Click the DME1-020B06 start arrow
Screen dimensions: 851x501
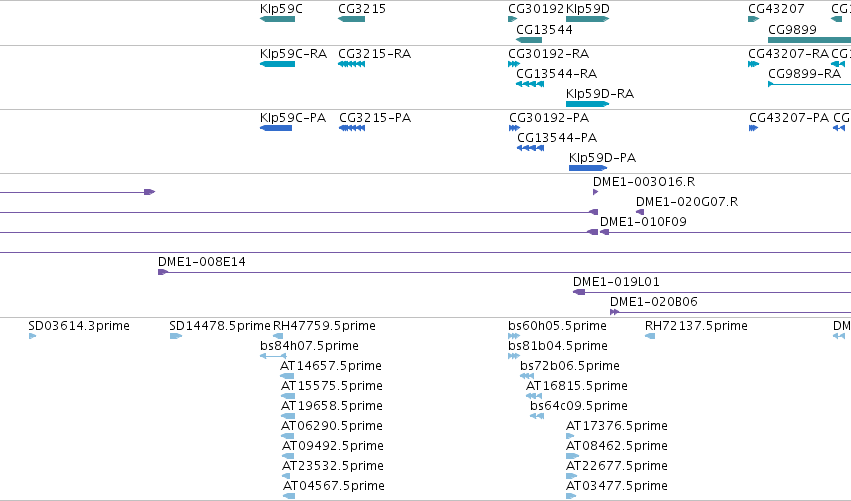[614, 313]
